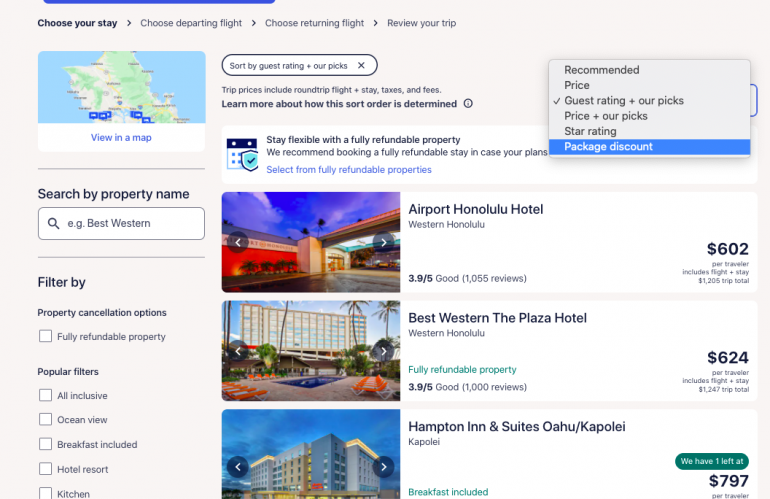Show previous photo of Airport Honolulu Hotel
770x499 pixels.
238,242
